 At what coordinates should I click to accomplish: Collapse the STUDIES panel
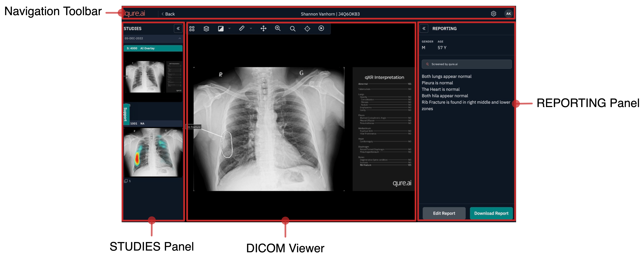pos(178,28)
